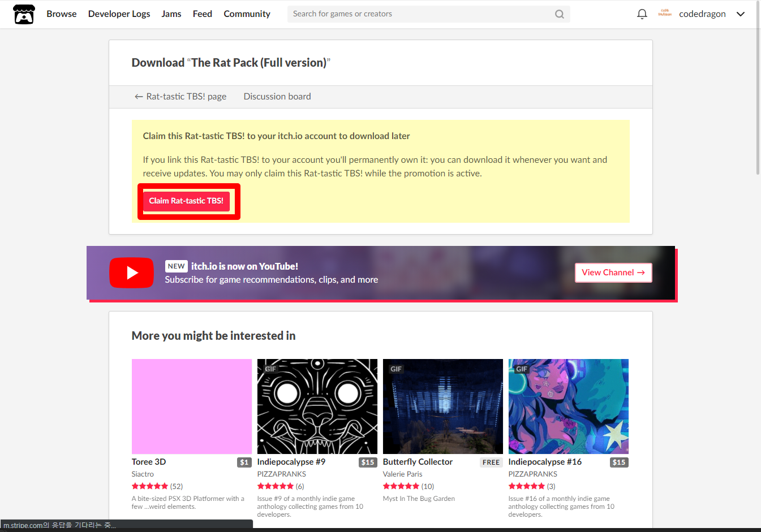Screen dimensions: 761x532
Task: Click the 'itch.io is now on YouTube!' text
Action: coord(244,266)
